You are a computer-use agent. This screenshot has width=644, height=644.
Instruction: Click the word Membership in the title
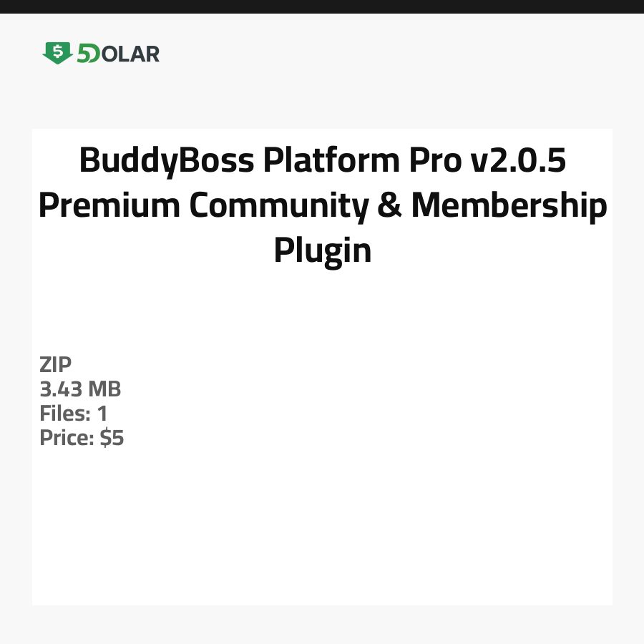click(x=509, y=205)
